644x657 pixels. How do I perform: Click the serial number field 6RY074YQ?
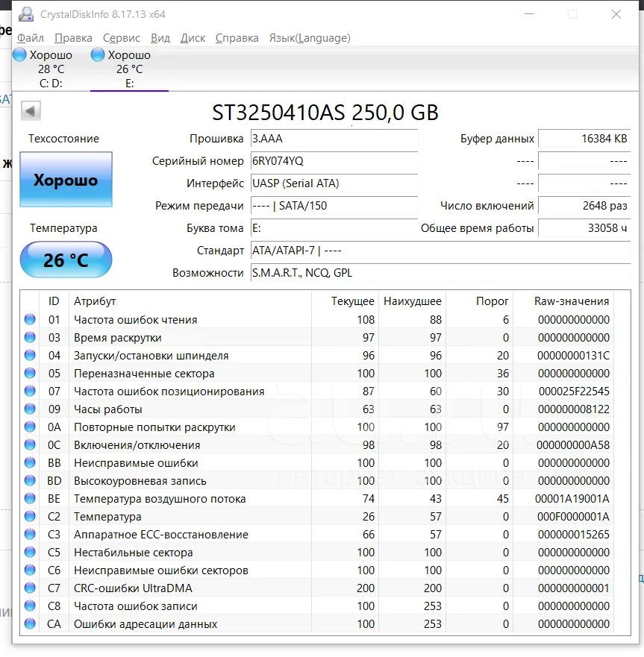334,161
